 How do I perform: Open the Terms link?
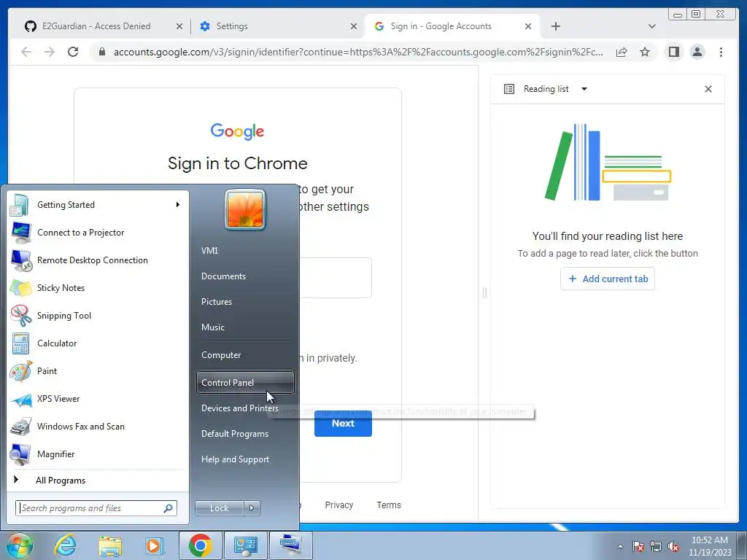[389, 505]
